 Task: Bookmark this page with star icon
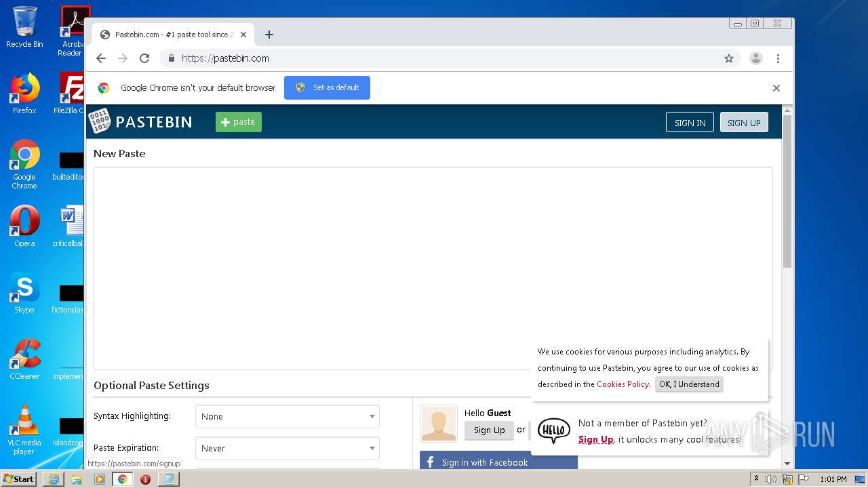729,58
